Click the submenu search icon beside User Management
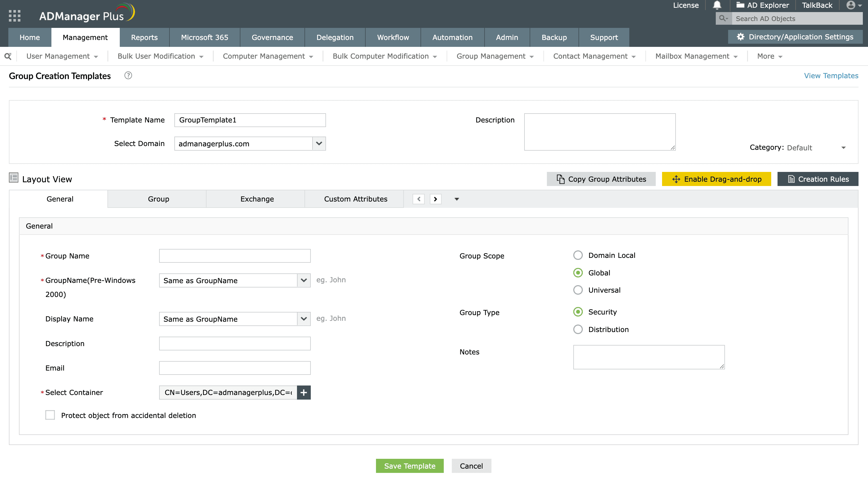 coord(8,56)
